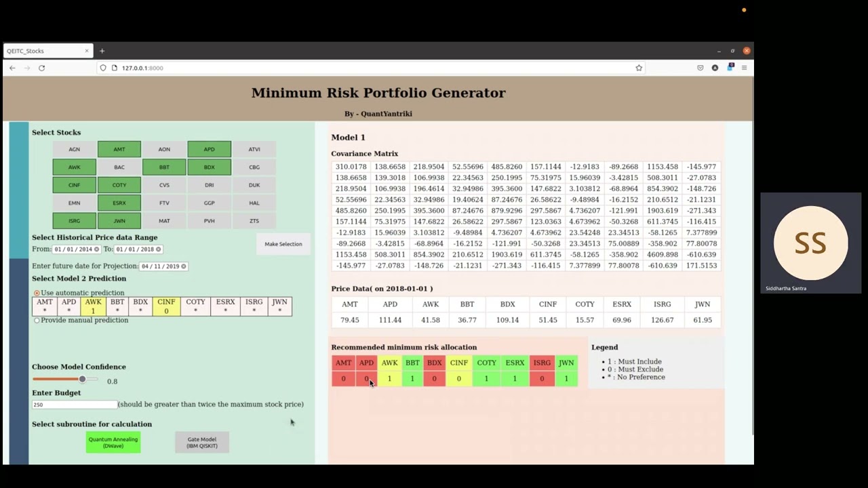This screenshot has height=488, width=868.
Task: Select Use automatic prediction radio button
Action: point(37,293)
